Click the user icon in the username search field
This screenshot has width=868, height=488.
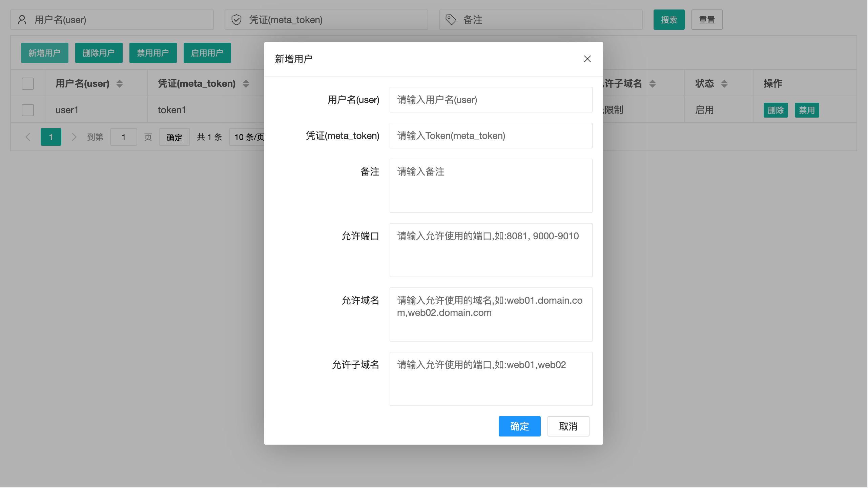(22, 20)
